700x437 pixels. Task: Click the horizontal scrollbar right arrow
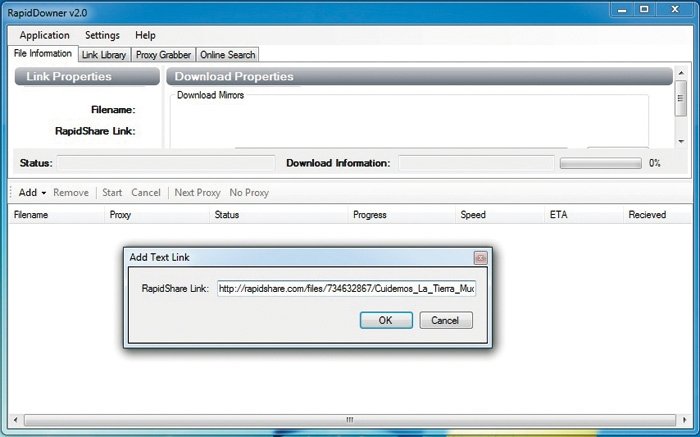pos(684,420)
